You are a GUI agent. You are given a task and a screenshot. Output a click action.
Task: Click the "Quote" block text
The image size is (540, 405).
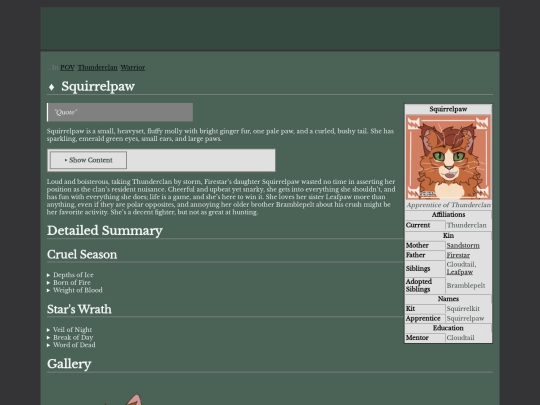66,112
